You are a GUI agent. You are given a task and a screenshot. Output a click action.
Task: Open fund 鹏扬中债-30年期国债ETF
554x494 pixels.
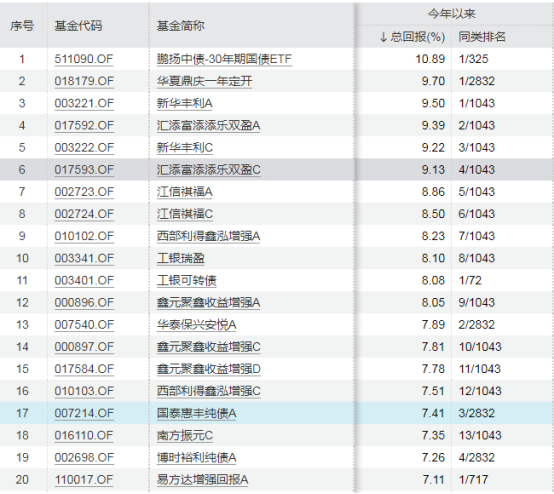pos(224,59)
